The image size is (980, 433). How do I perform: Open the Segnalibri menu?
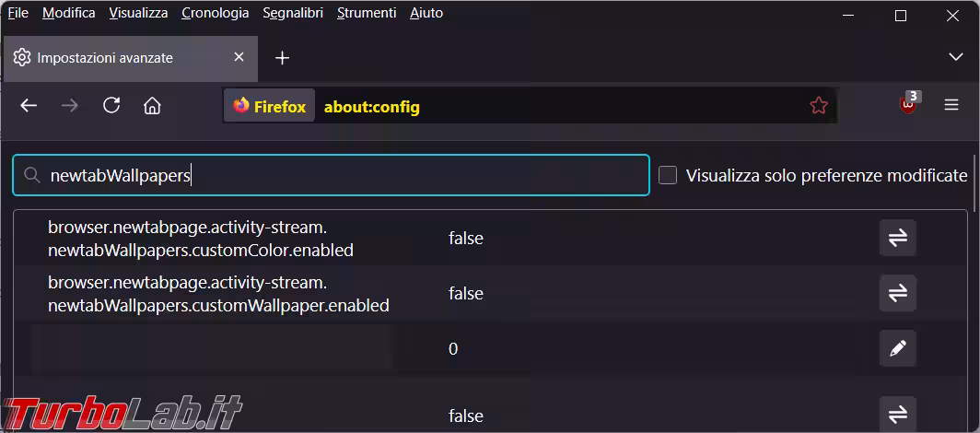292,13
